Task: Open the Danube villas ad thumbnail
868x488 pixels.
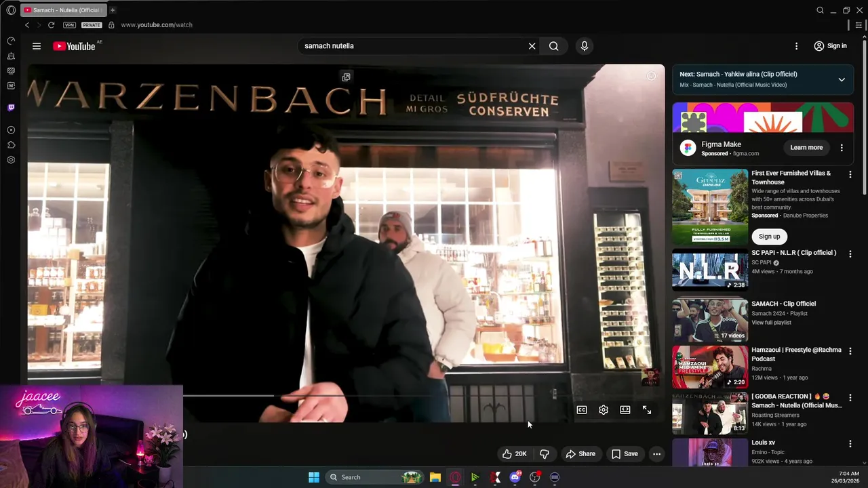Action: (x=710, y=207)
